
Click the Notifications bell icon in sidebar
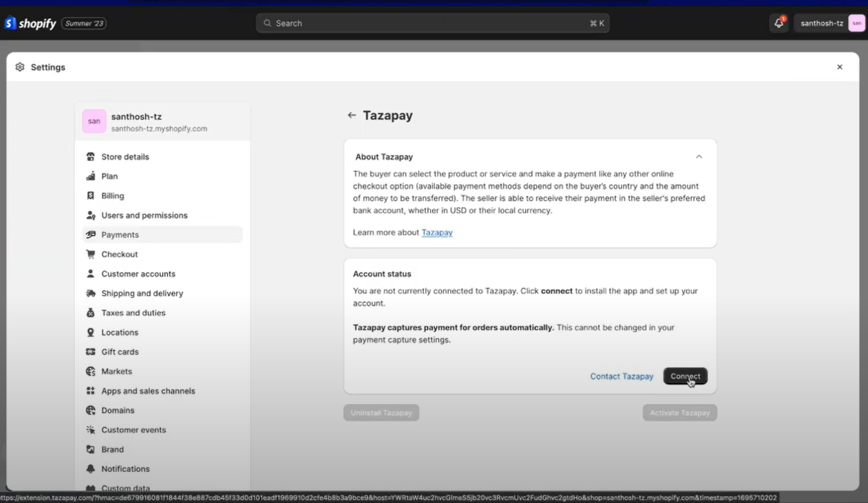91,469
